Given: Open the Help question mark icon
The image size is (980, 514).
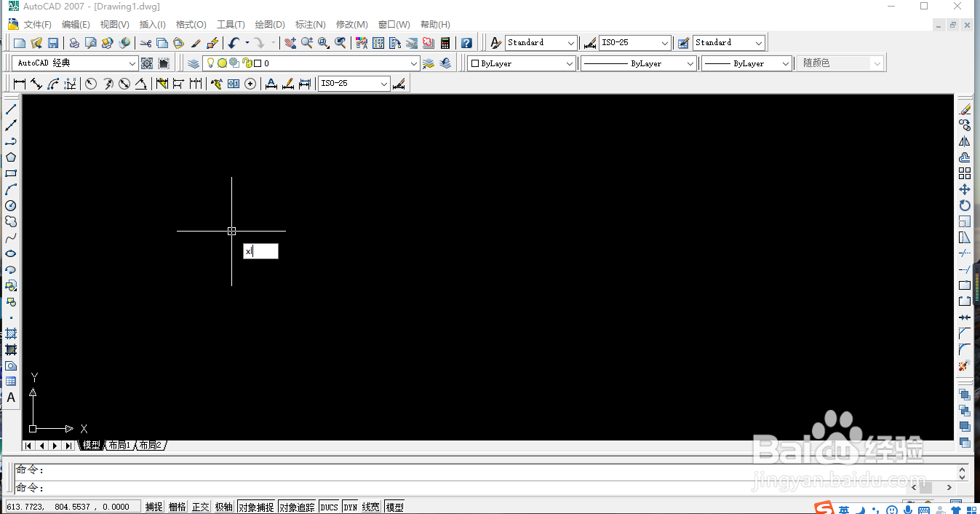Looking at the screenshot, I should [x=466, y=43].
